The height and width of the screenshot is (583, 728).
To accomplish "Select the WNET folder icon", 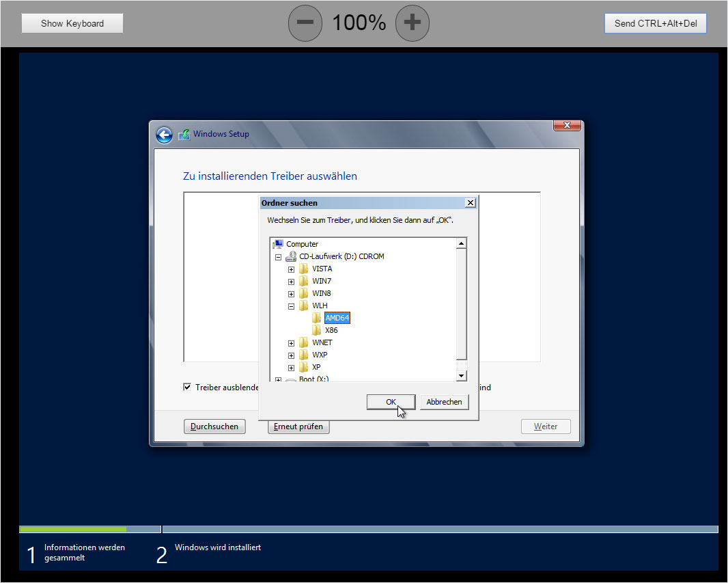I will click(x=304, y=342).
